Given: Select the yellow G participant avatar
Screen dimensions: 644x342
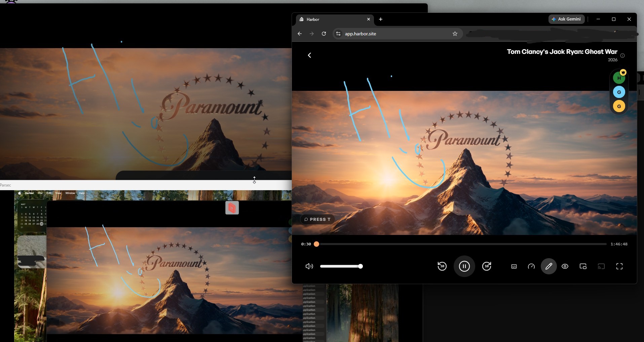Looking at the screenshot, I should coord(619,106).
